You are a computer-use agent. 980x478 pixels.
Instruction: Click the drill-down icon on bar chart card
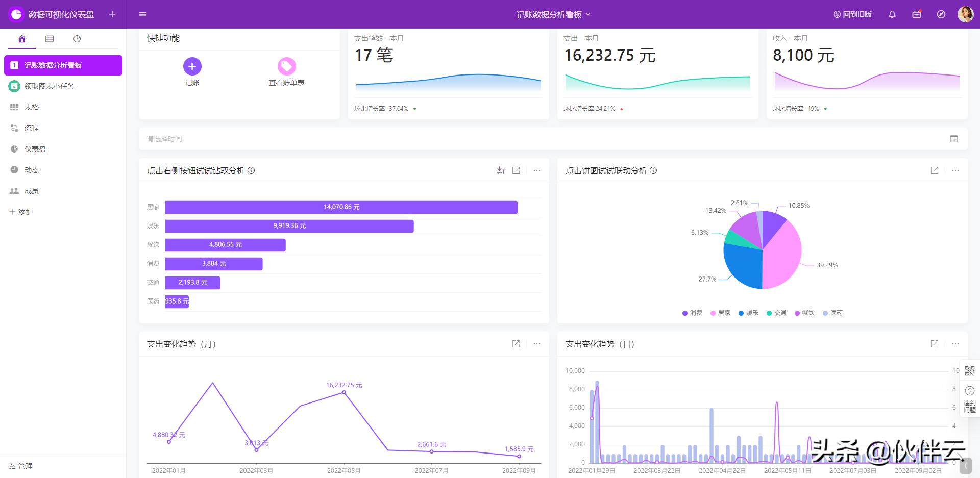pyautogui.click(x=500, y=170)
